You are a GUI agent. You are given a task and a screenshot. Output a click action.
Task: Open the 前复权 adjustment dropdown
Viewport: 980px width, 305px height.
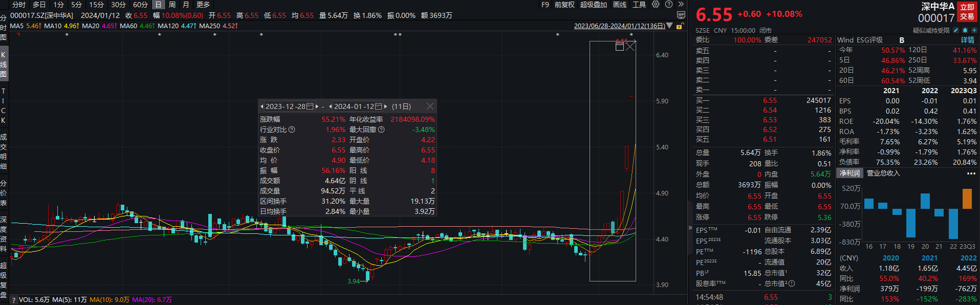click(564, 5)
